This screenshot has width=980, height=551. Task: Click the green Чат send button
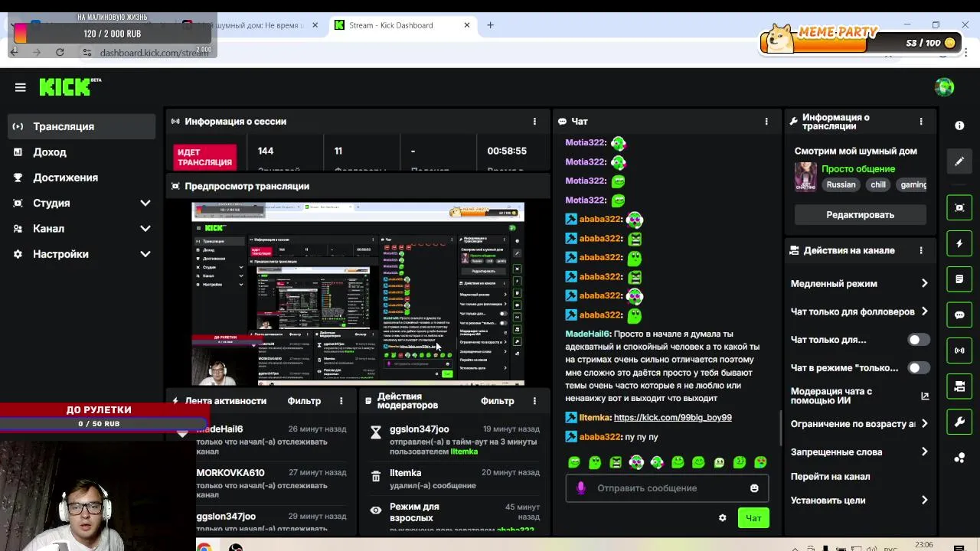[753, 518]
